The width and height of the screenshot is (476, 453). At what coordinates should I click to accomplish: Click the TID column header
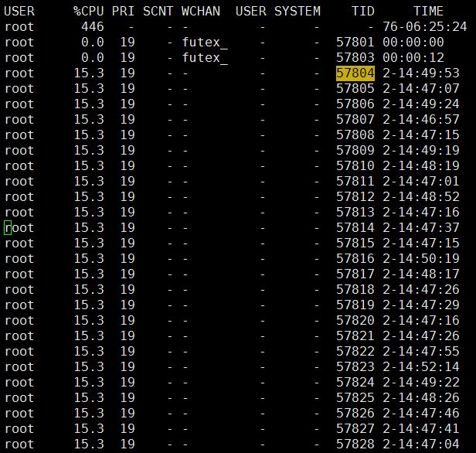[x=362, y=12]
